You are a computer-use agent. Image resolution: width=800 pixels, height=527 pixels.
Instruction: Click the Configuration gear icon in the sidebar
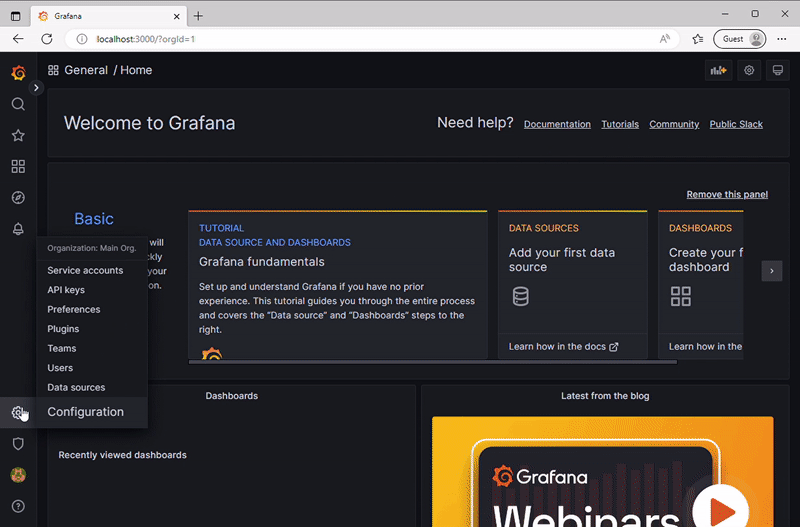click(18, 412)
